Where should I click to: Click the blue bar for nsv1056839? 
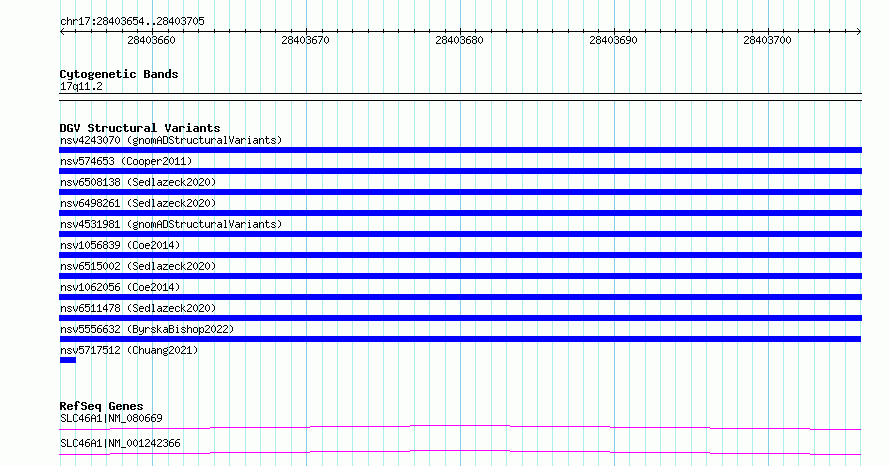tap(460, 255)
